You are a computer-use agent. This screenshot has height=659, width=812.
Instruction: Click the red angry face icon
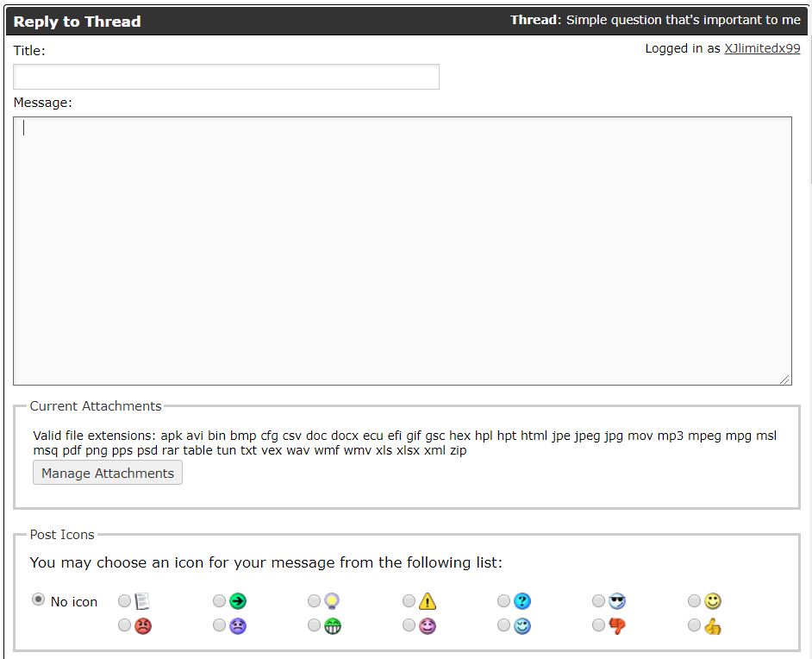point(143,626)
